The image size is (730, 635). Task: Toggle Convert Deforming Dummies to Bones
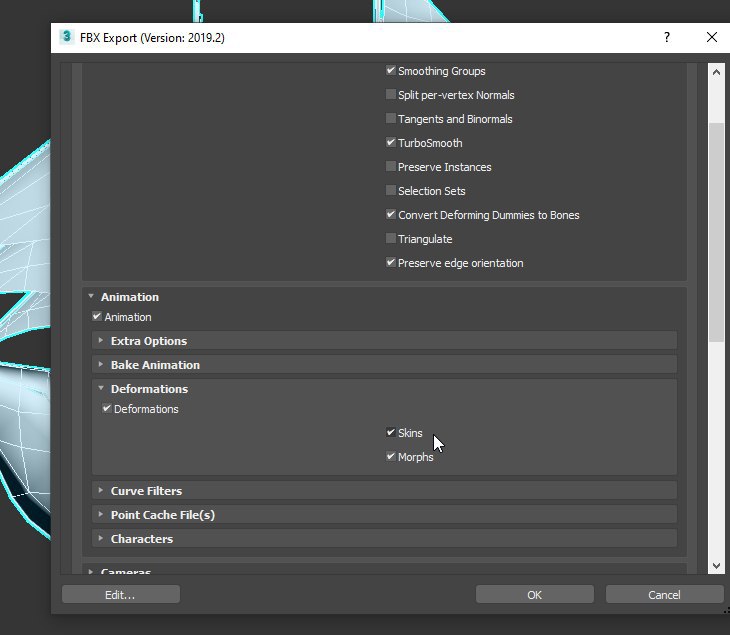(391, 215)
